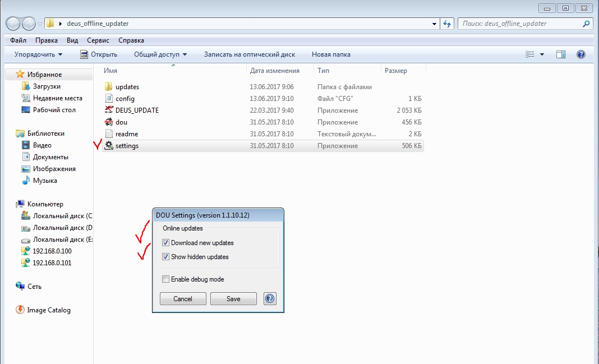The image size is (599, 364).
Task: Open the Сервис menu
Action: [x=98, y=40]
